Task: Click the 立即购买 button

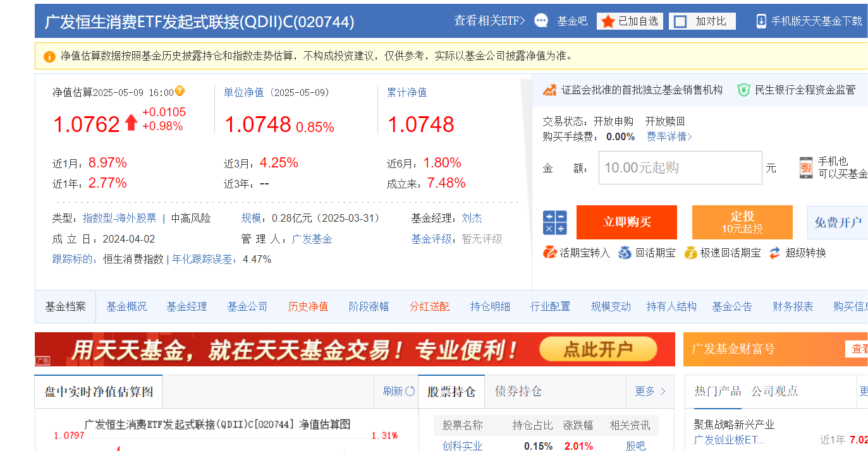Action: point(627,222)
